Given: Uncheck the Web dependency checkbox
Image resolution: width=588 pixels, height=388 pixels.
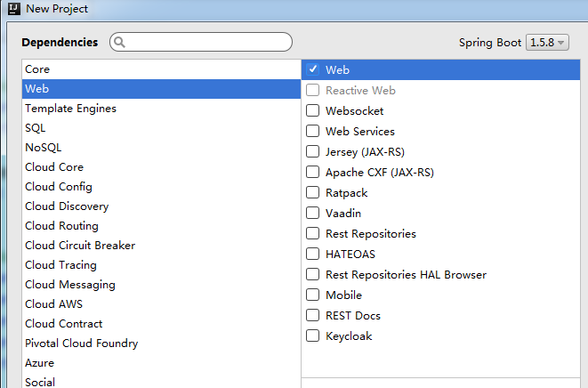Looking at the screenshot, I should point(312,69).
